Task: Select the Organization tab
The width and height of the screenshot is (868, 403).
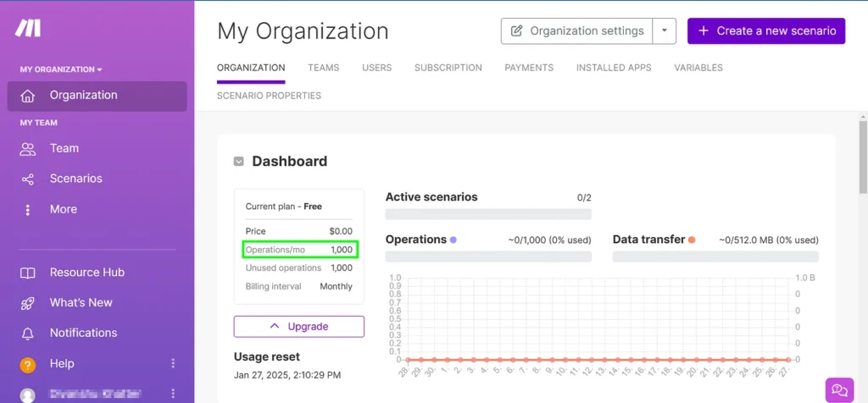Action: [251, 68]
